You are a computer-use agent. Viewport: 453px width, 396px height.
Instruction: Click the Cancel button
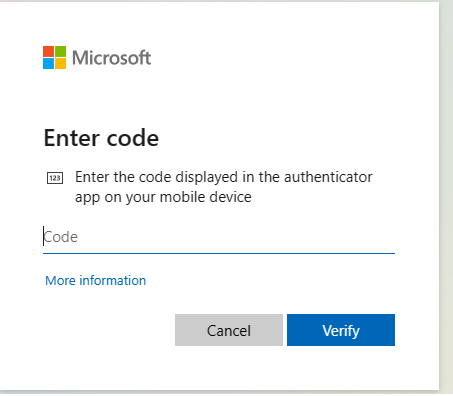[229, 330]
